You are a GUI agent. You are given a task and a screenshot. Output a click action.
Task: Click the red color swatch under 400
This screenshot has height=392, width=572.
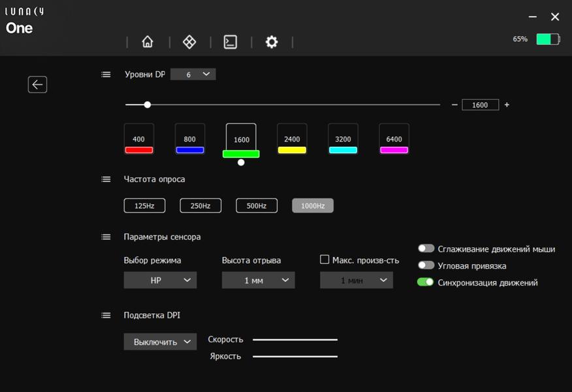click(139, 150)
